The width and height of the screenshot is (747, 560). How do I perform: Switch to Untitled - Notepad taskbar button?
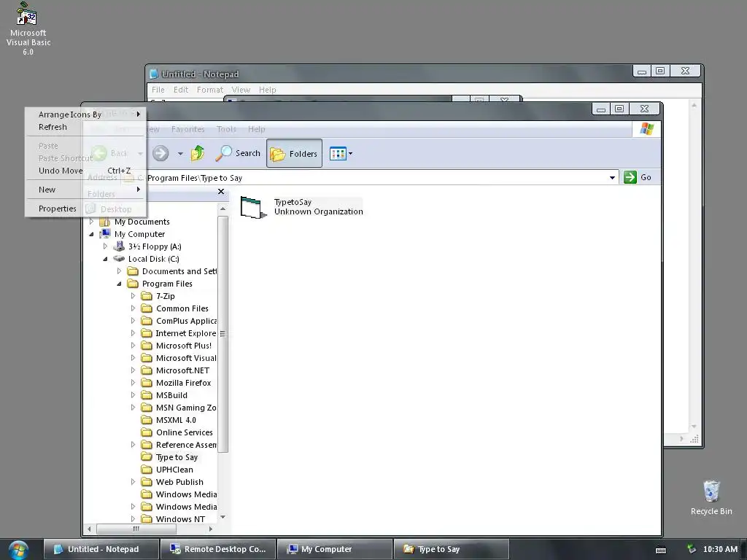pyautogui.click(x=101, y=549)
